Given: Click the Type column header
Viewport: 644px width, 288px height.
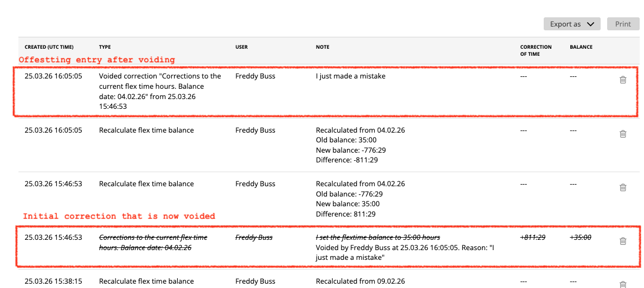Looking at the screenshot, I should click(x=105, y=47).
